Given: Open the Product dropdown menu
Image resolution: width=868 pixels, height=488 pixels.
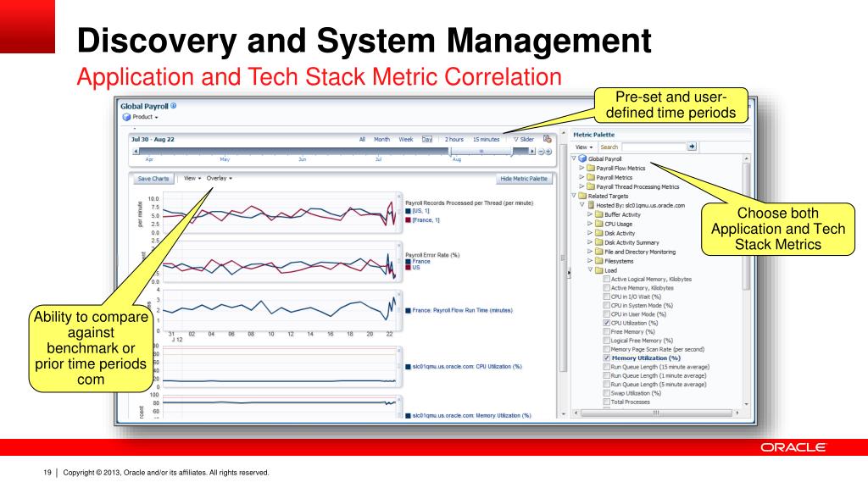Looking at the screenshot, I should (x=145, y=117).
